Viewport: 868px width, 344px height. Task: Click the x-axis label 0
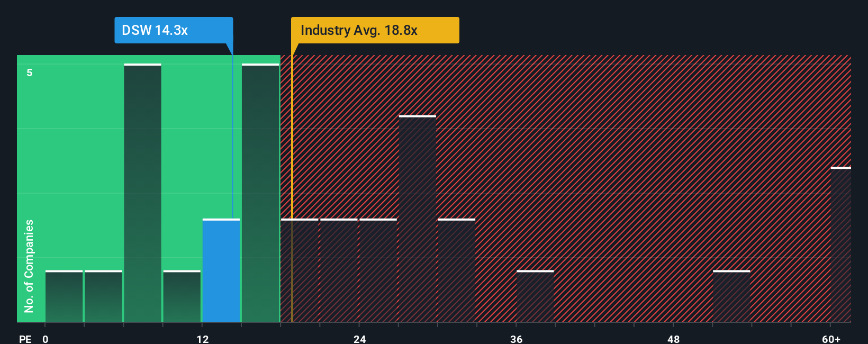[46, 339]
